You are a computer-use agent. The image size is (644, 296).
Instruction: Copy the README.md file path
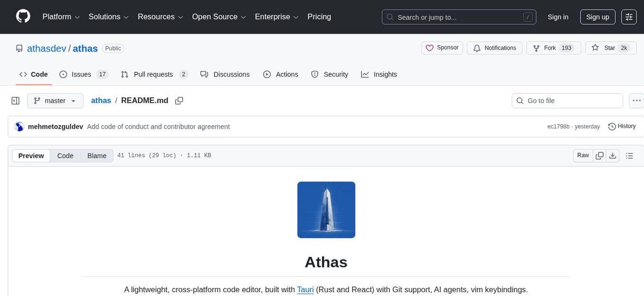179,100
